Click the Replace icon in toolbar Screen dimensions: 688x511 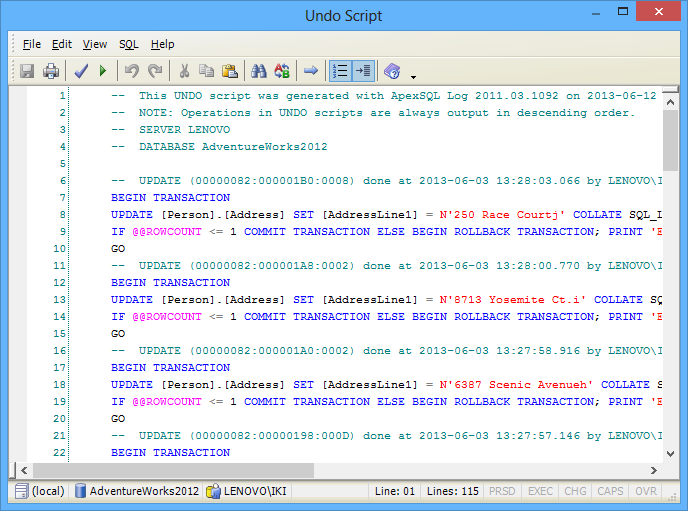pyautogui.click(x=282, y=71)
